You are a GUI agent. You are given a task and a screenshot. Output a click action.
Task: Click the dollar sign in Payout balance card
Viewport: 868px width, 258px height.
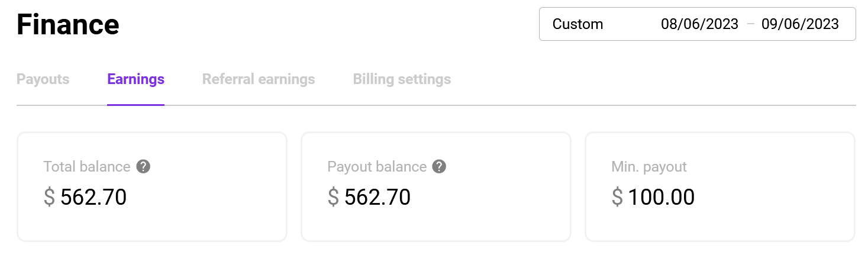(333, 198)
